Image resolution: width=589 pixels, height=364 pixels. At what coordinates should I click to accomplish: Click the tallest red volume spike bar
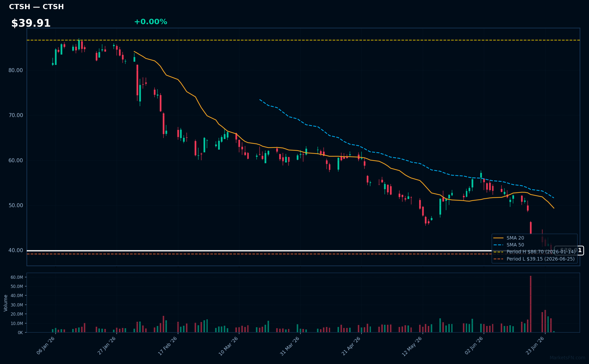pos(531,304)
